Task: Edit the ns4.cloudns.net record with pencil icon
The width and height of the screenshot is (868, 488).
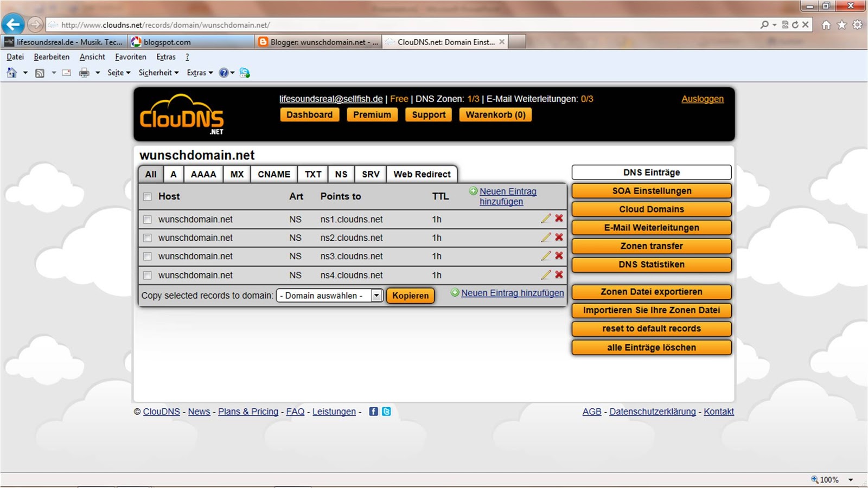Action: pos(546,274)
